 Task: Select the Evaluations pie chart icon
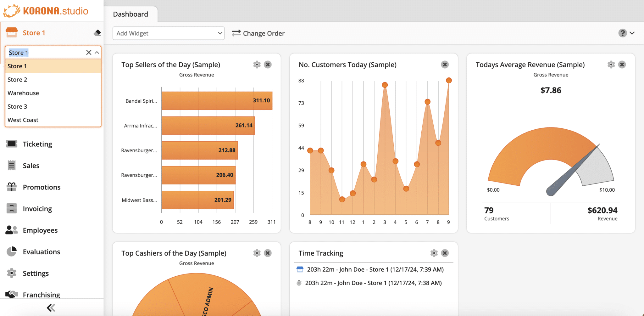pos(11,251)
